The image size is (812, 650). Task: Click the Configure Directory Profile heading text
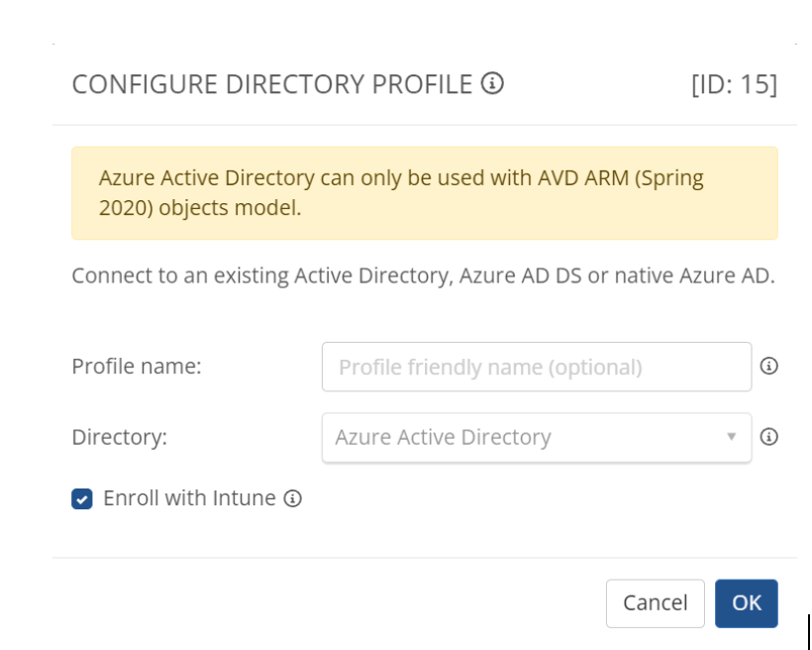pos(272,85)
